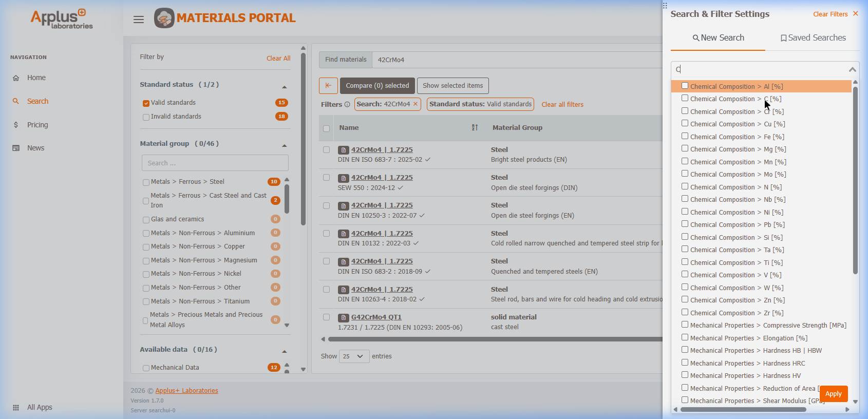This screenshot has width=868, height=419.
Task: Click the info icon beside Filters
Action: (x=347, y=105)
